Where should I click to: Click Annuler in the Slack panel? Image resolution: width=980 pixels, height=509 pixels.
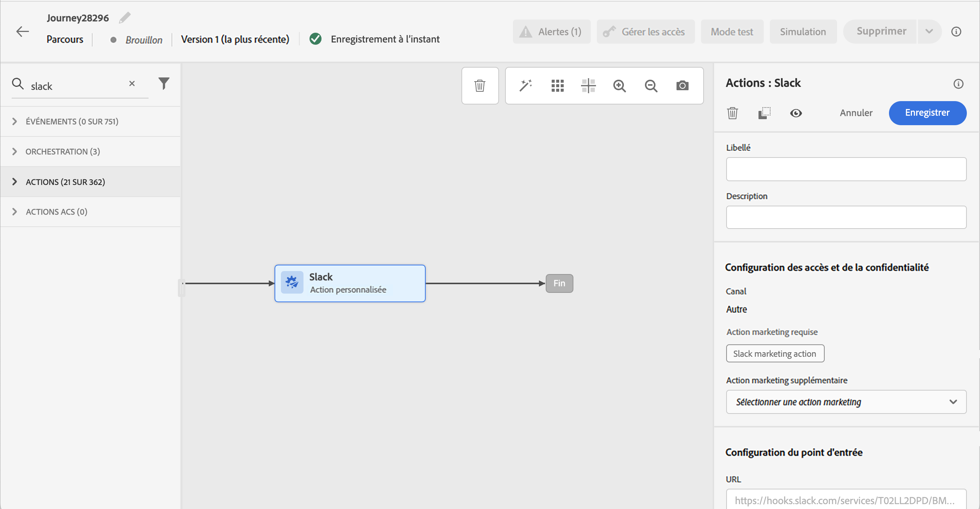(856, 113)
